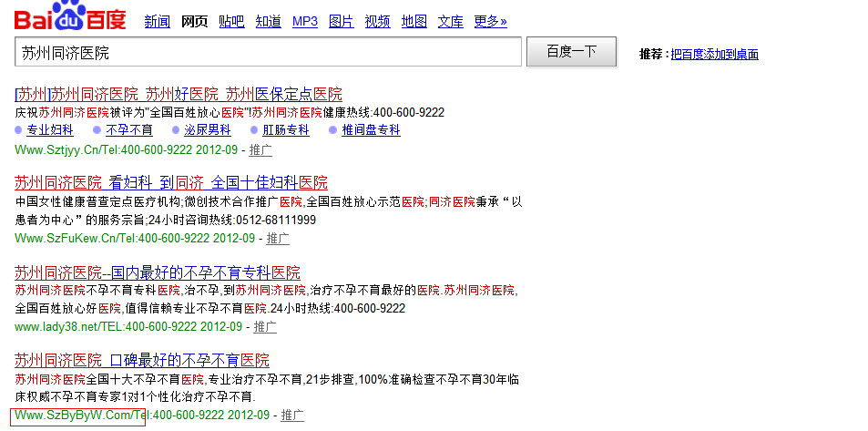Click the 泌尿男科 sublink
Screen dimensions: 868x431
(x=208, y=130)
